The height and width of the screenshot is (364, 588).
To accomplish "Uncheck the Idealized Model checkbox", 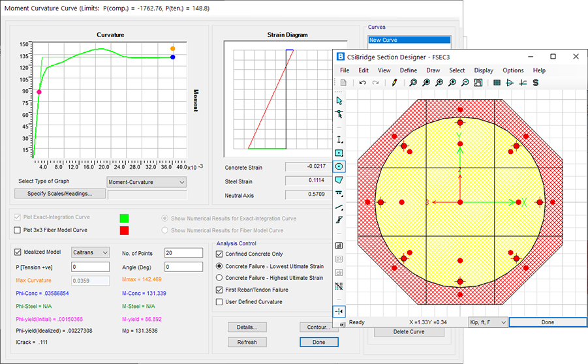I will pos(18,252).
